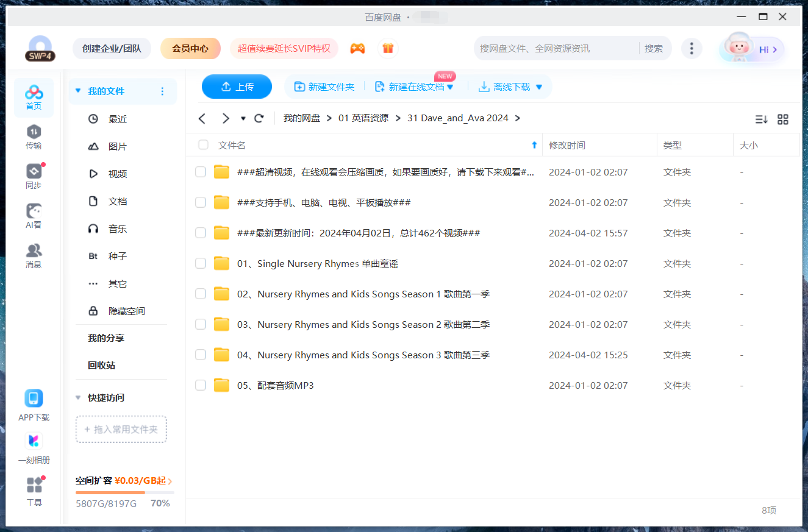
Task: Click the blue sort arrow in 文件名 header
Action: (x=534, y=145)
